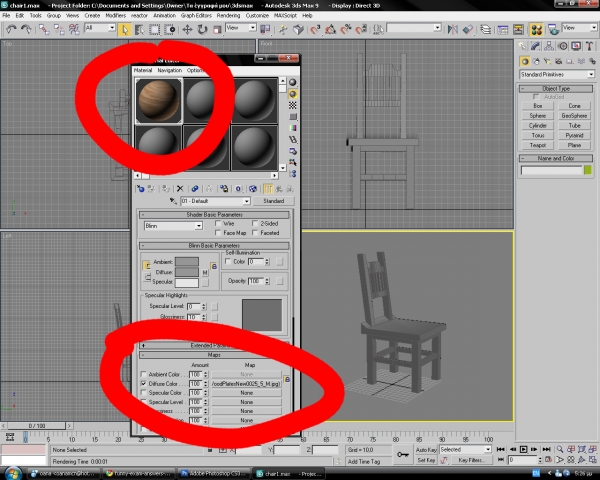The height and width of the screenshot is (480, 600).
Task: Open the Select by Name dialog
Action: click(139, 29)
